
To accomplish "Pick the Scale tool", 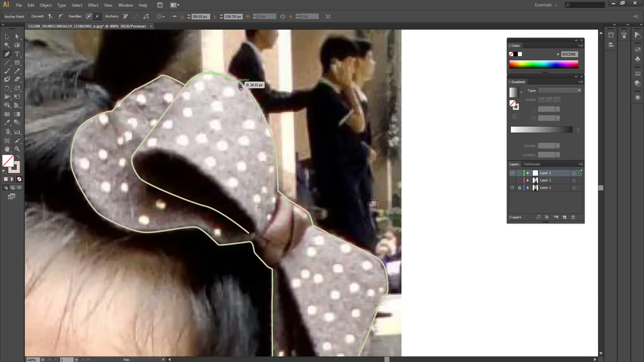I will tap(17, 88).
